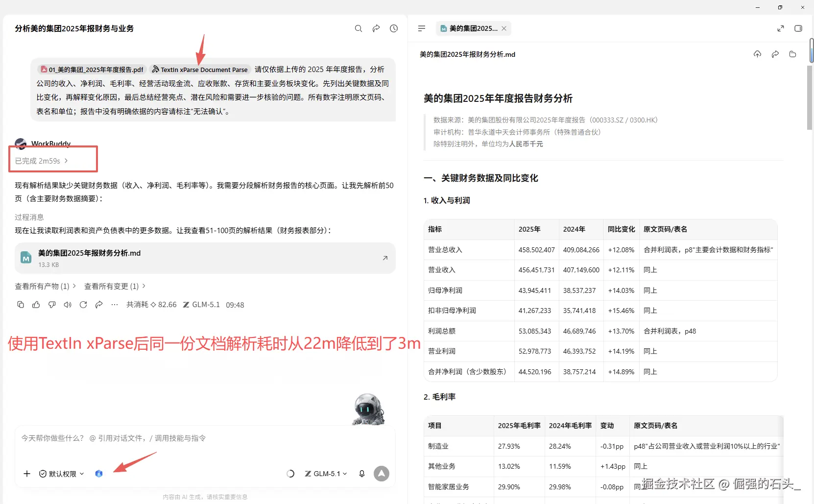Screen dimensions: 814x504
Task: Click the robot astronaut mascot
Action: [x=368, y=409]
